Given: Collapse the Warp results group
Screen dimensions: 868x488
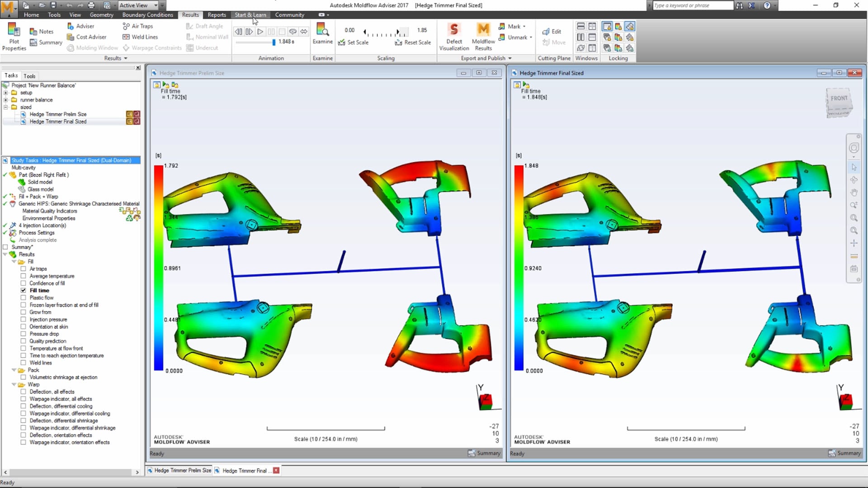Looking at the screenshot, I should 14,385.
